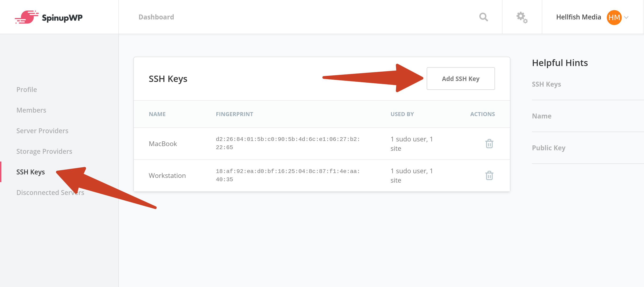Open settings via the gear icon

point(521,17)
